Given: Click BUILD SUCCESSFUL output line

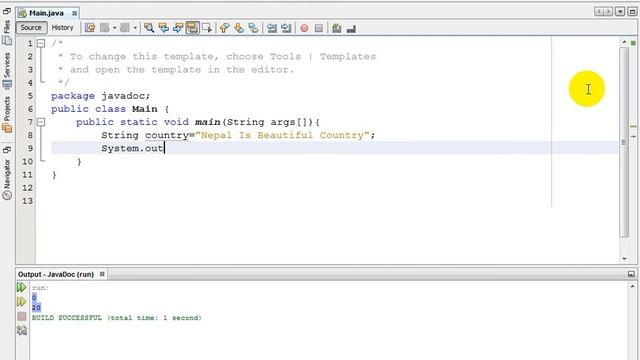Looking at the screenshot, I should click(x=117, y=318).
